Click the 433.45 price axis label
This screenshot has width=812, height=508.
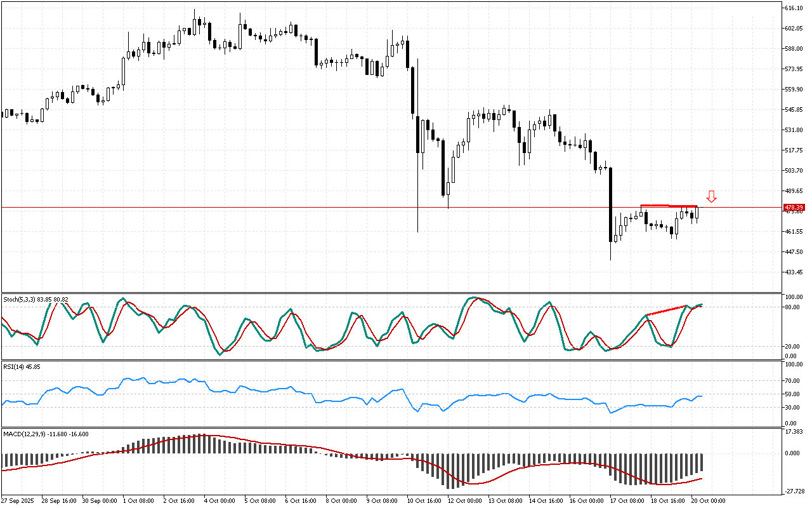(x=794, y=272)
